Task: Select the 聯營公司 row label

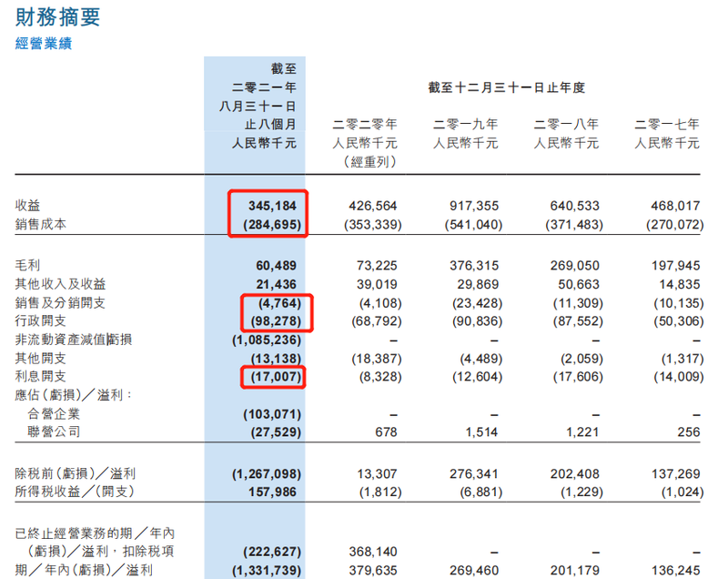Action: 56,432
